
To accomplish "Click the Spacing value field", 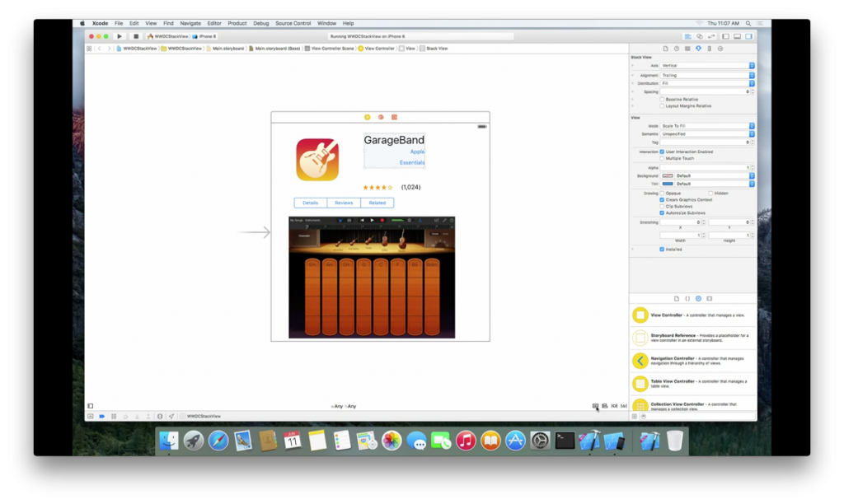I will coord(706,92).
